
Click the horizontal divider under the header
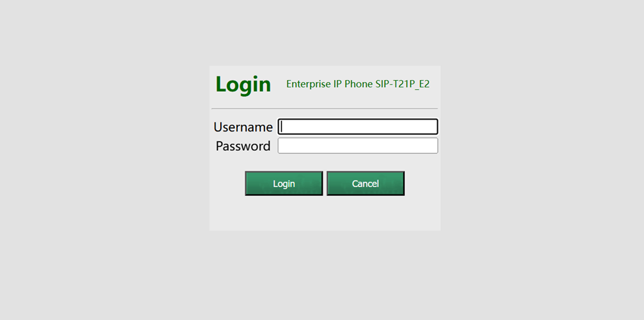pos(325,109)
